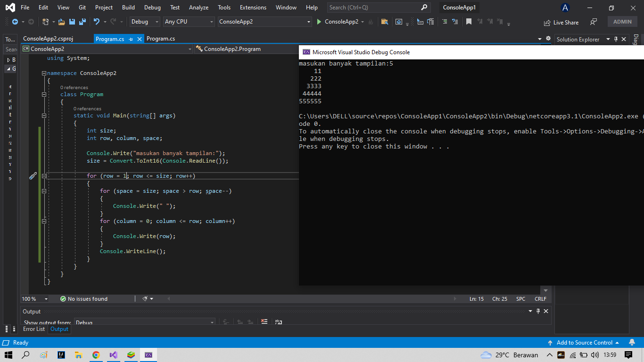Click the Save All icon in the toolbar
Screen dimensions: 644x362
click(82, 22)
